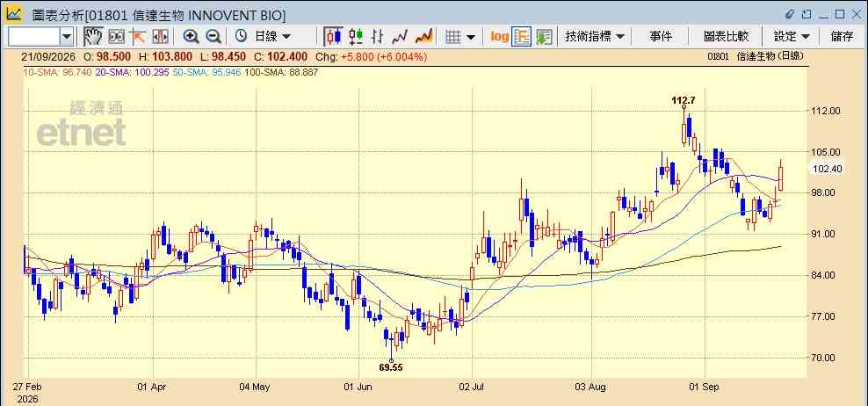
Task: Switch to orange area chart type
Action: click(x=423, y=37)
